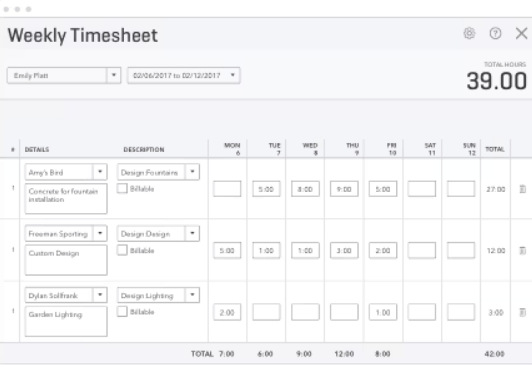The width and height of the screenshot is (532, 365).
Task: Click the 27:00 row total
Action: (496, 189)
